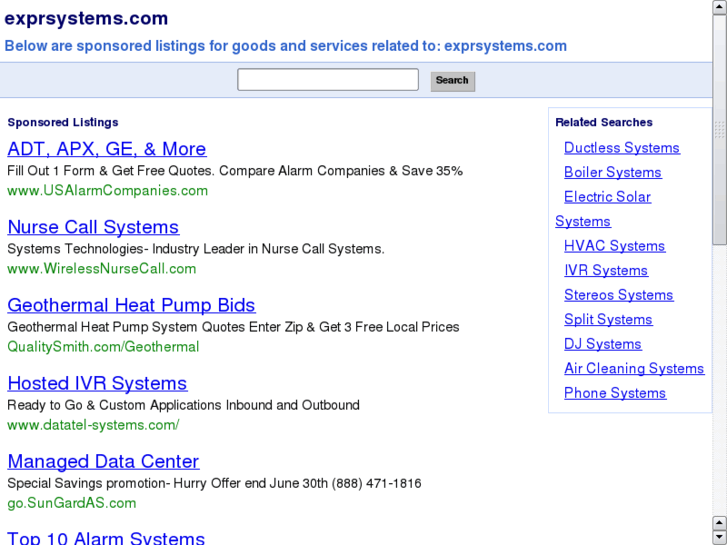Select Stereos Systems related search
727x545 pixels.
coord(619,295)
